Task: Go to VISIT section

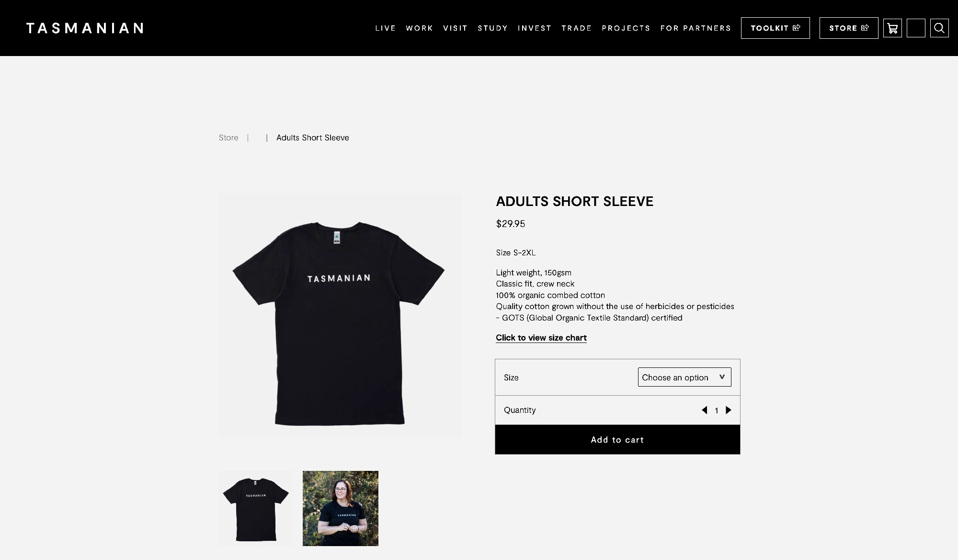Action: 455,28
